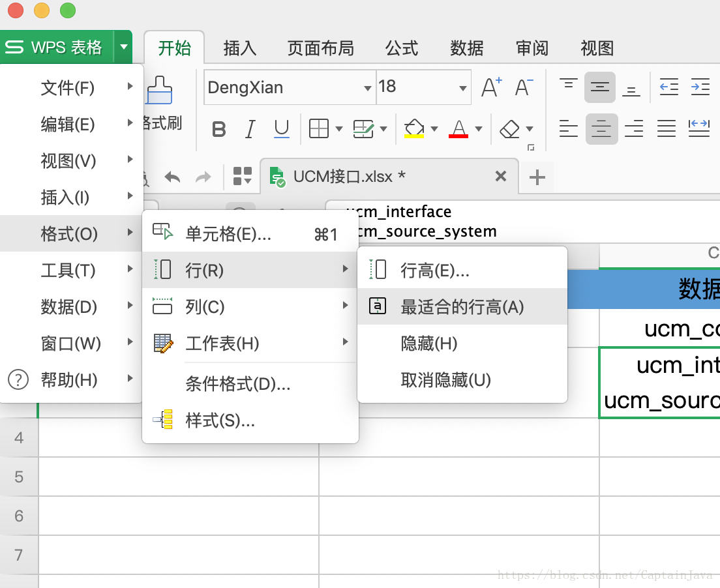This screenshot has width=720, height=588.
Task: Apply yellow fill color
Action: tap(414, 128)
